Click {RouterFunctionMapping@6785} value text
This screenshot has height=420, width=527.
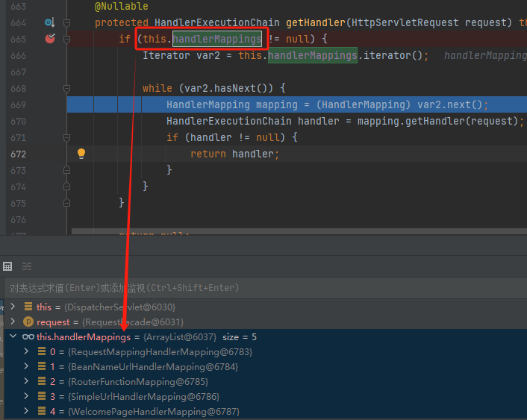(138, 382)
